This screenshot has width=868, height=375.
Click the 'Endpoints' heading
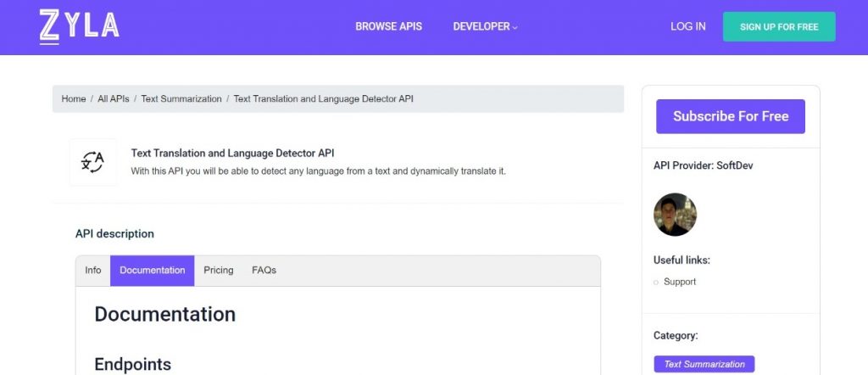pyautogui.click(x=133, y=364)
